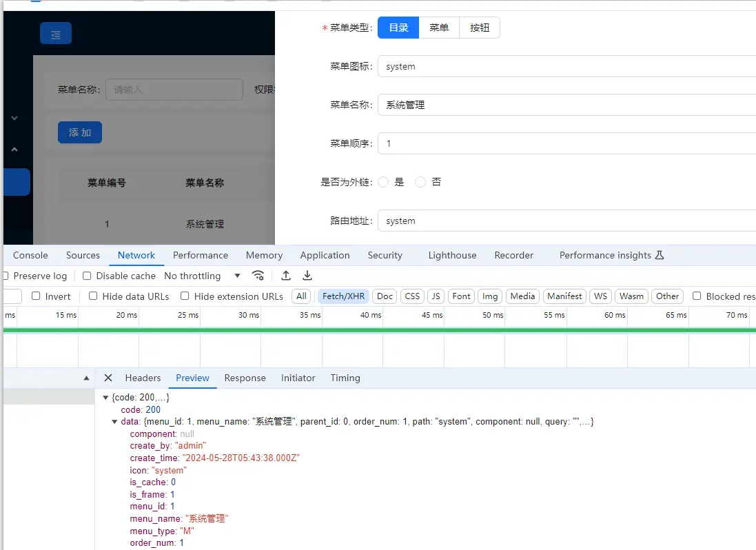Click the 菜单编号 column header
756x550 pixels.
(107, 183)
